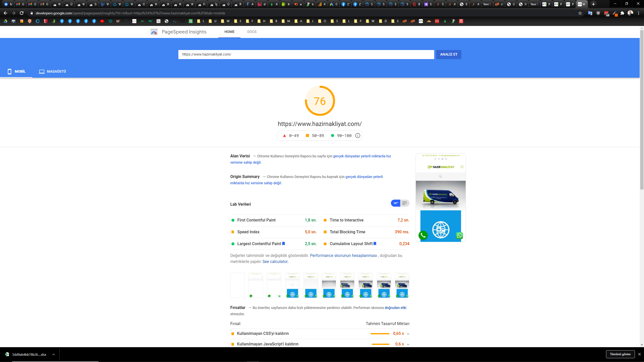Open download item options chevron
644x362 pixels.
tap(54, 354)
